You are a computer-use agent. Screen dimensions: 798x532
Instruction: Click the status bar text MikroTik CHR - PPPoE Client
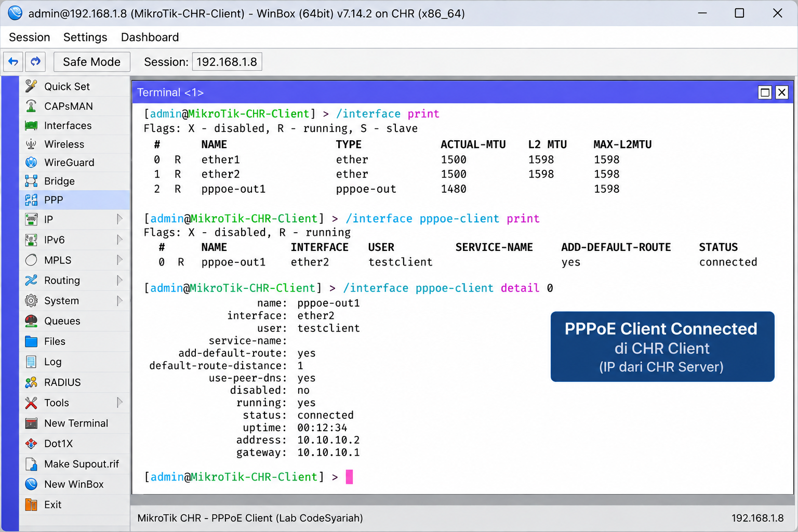pos(205,518)
